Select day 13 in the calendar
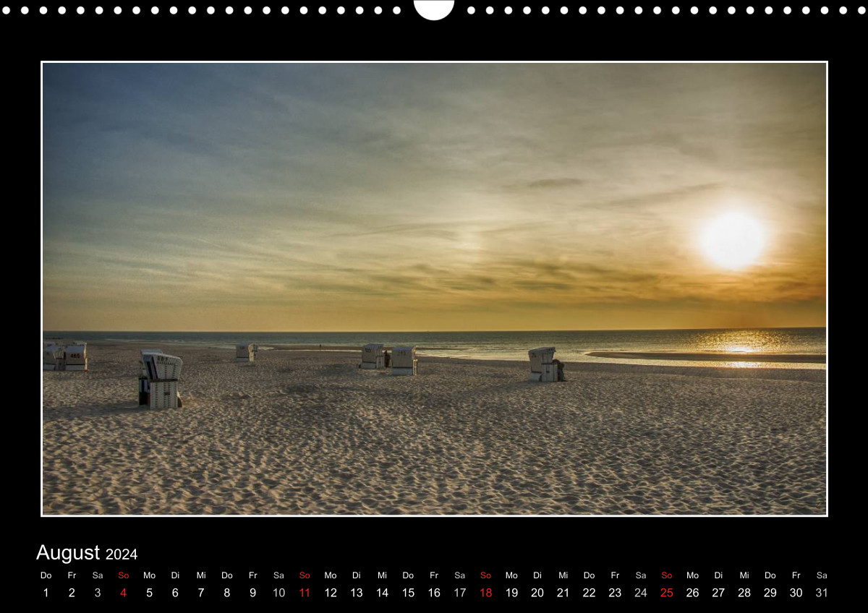Viewport: 868px width, 613px height. (x=357, y=593)
